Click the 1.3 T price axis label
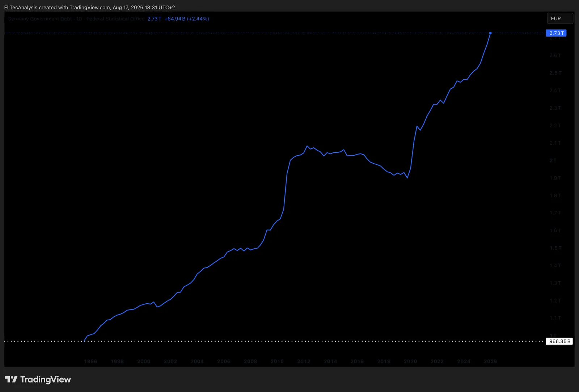 [x=555, y=283]
